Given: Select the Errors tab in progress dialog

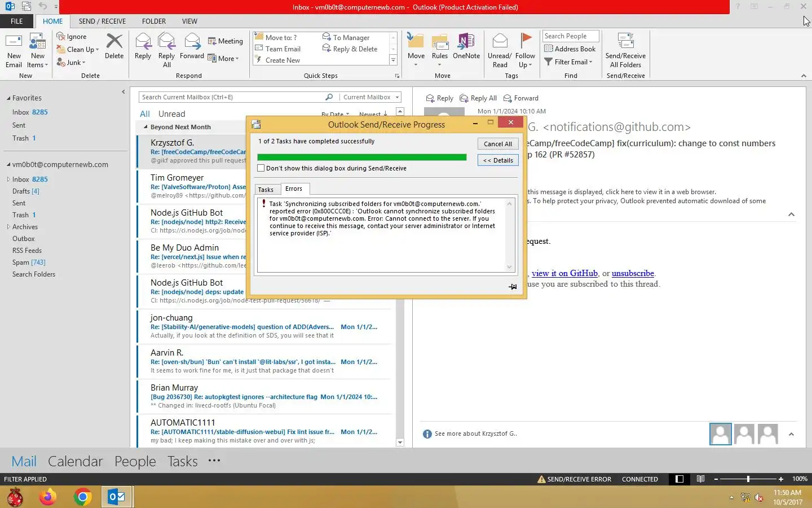Looking at the screenshot, I should point(294,189).
